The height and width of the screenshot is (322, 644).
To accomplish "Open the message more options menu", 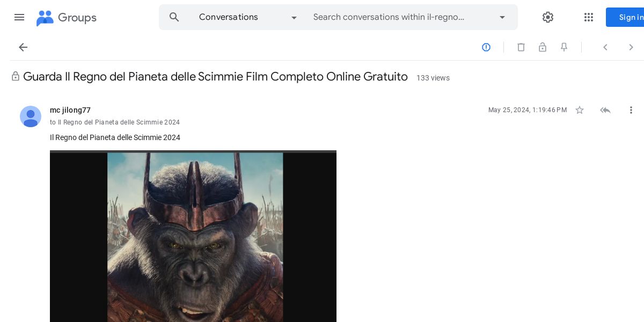I will (631, 110).
